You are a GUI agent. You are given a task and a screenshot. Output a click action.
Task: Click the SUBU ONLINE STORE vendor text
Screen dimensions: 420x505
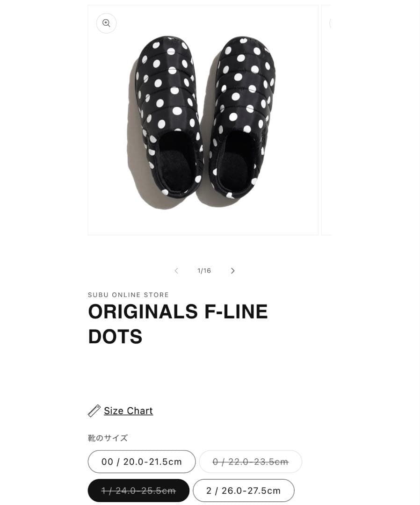tap(128, 295)
